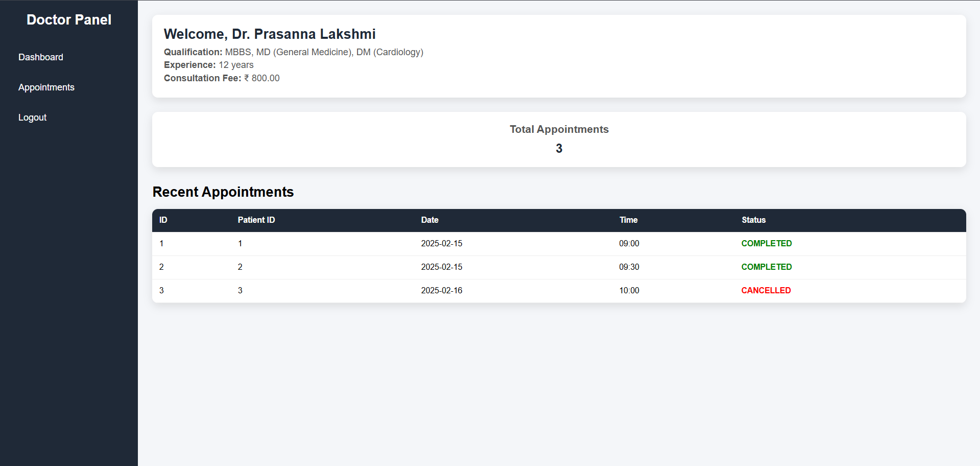980x466 pixels.
Task: Click the 2025-02-16 date cell
Action: (442, 291)
